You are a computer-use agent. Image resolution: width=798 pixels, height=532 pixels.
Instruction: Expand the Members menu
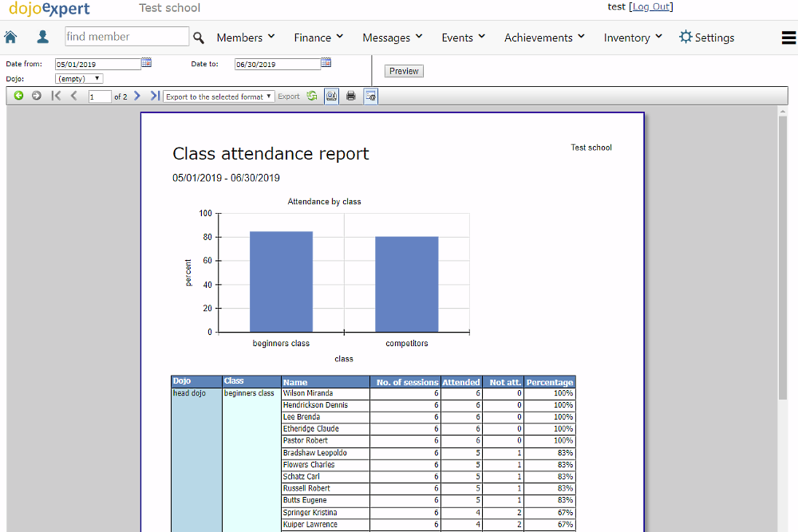coord(246,37)
